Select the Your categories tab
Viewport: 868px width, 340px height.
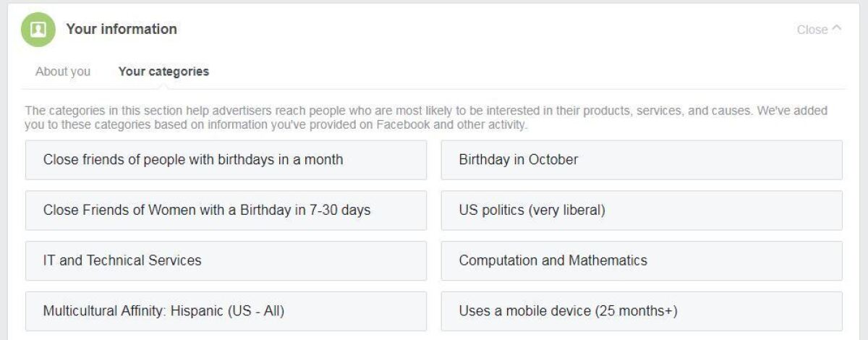pyautogui.click(x=163, y=72)
